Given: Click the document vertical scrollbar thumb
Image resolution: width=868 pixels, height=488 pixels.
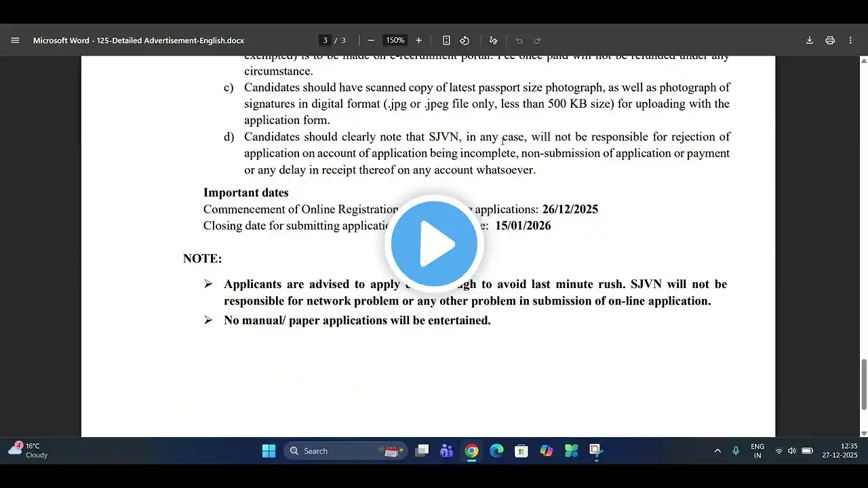Looking at the screenshot, I should [864, 384].
